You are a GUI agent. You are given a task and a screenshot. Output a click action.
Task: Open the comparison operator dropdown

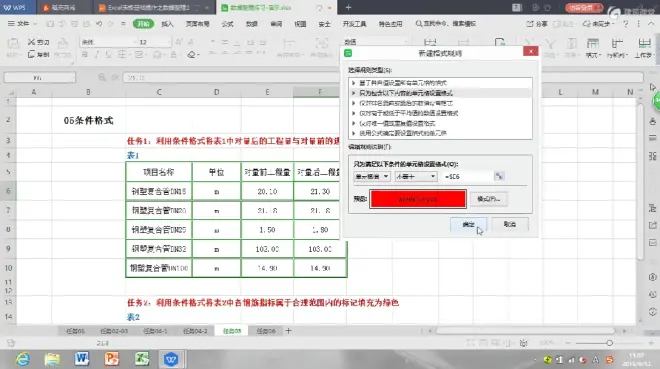click(415, 177)
